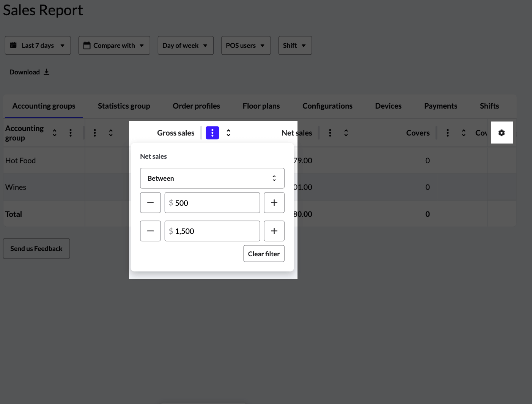
Task: Open the Day of week filter
Action: click(x=185, y=45)
